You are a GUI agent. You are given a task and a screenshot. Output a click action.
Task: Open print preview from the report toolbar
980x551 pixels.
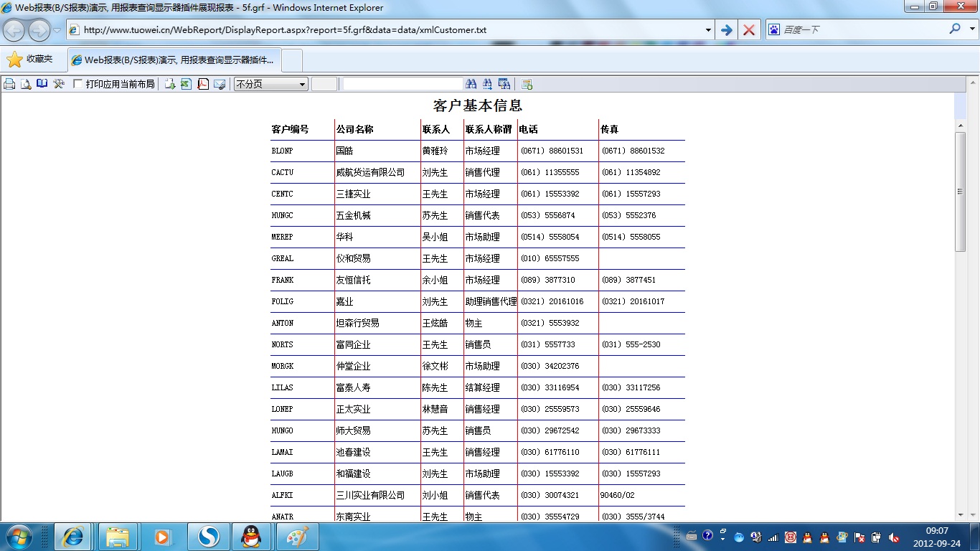(26, 84)
